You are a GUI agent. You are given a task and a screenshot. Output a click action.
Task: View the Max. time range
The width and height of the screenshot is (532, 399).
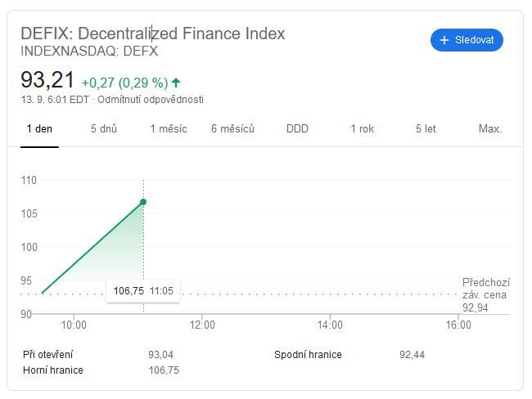[490, 129]
